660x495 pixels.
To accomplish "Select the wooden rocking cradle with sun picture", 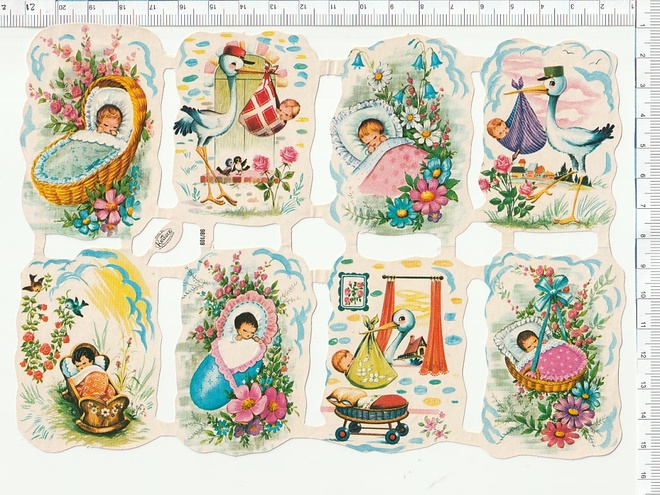I will [x=86, y=348].
